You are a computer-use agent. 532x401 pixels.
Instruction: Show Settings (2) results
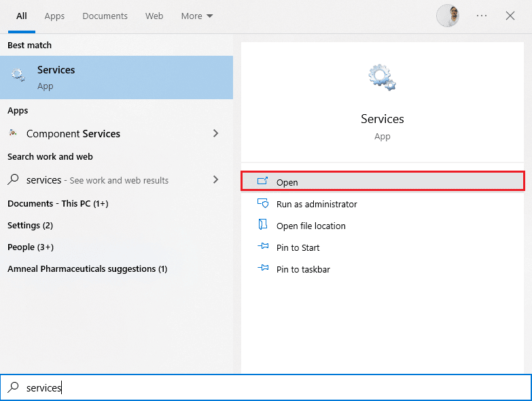30,225
